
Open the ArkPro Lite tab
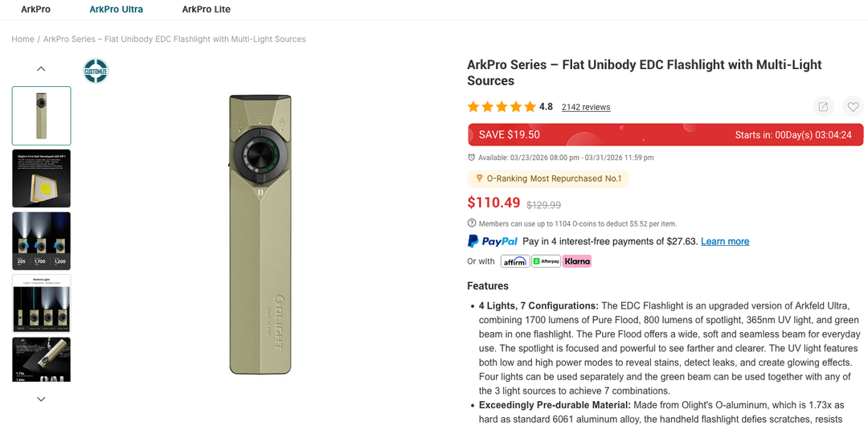206,10
